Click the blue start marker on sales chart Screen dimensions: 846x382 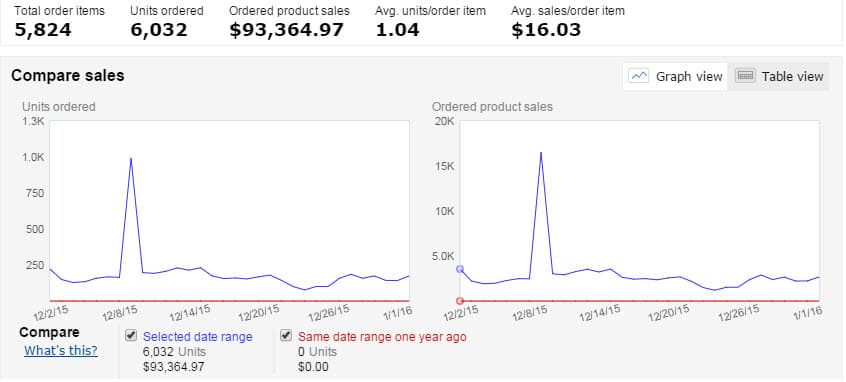coord(460,269)
